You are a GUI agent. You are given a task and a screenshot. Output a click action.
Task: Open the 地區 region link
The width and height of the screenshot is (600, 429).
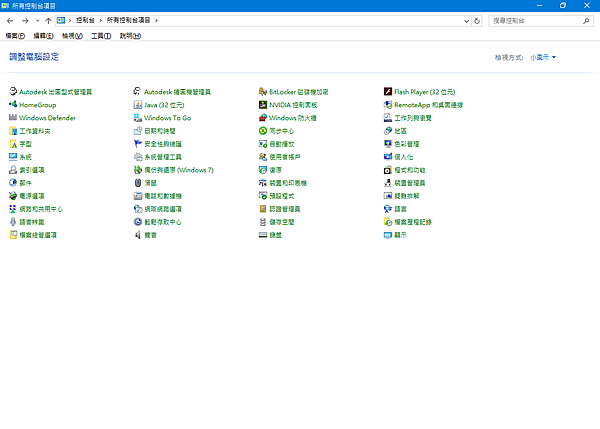click(401, 131)
